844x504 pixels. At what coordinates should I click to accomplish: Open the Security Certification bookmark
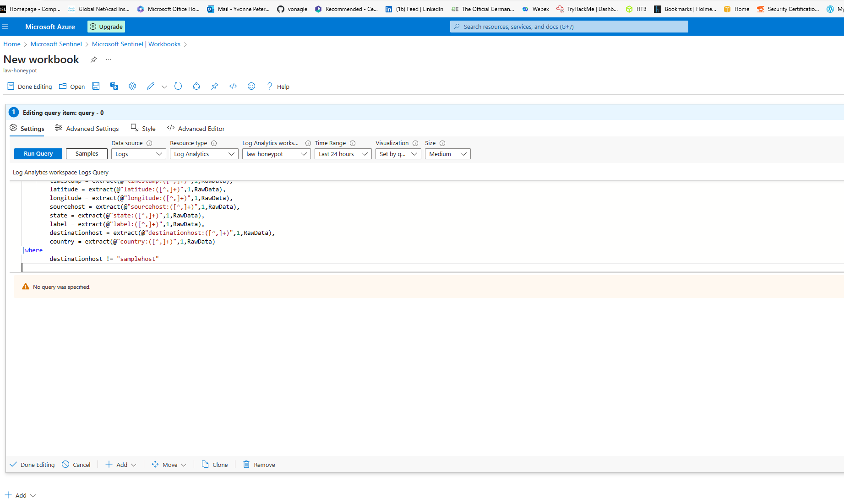point(788,9)
